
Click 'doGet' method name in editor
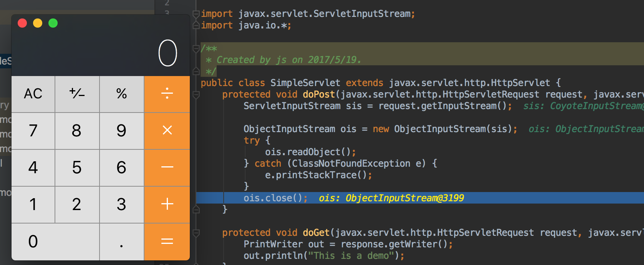pyautogui.click(x=316, y=233)
